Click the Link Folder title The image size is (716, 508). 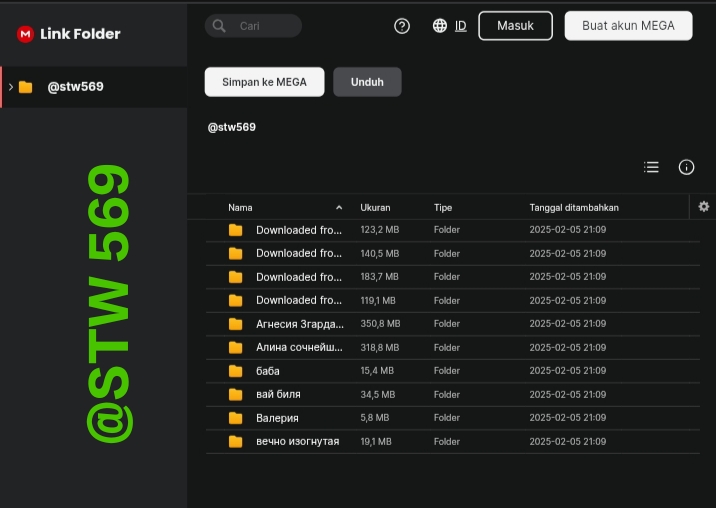pyautogui.click(x=80, y=34)
